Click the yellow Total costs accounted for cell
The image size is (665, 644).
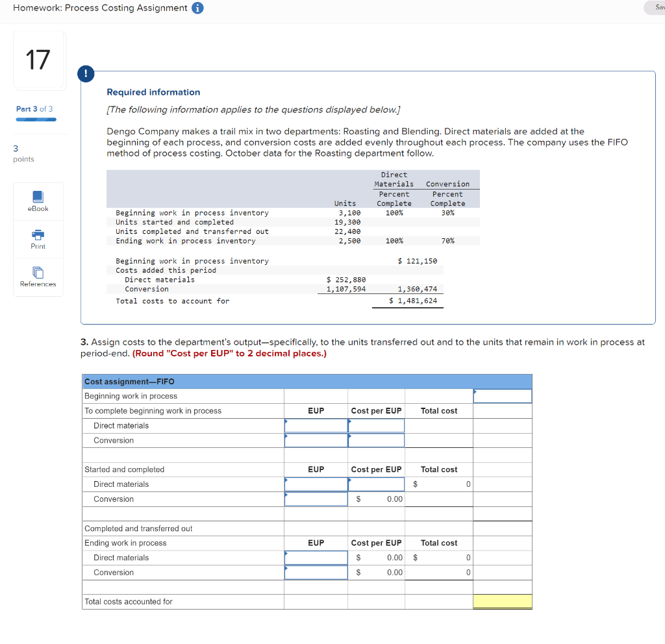point(502,602)
